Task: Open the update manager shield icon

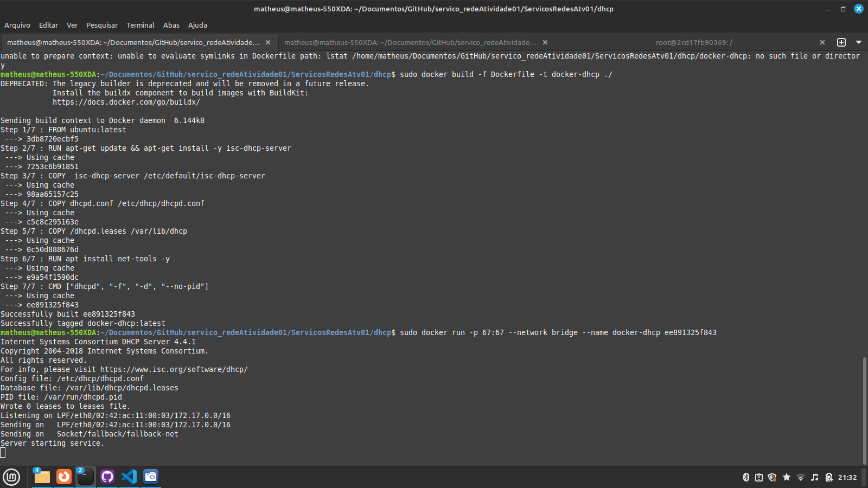Action: 773,477
